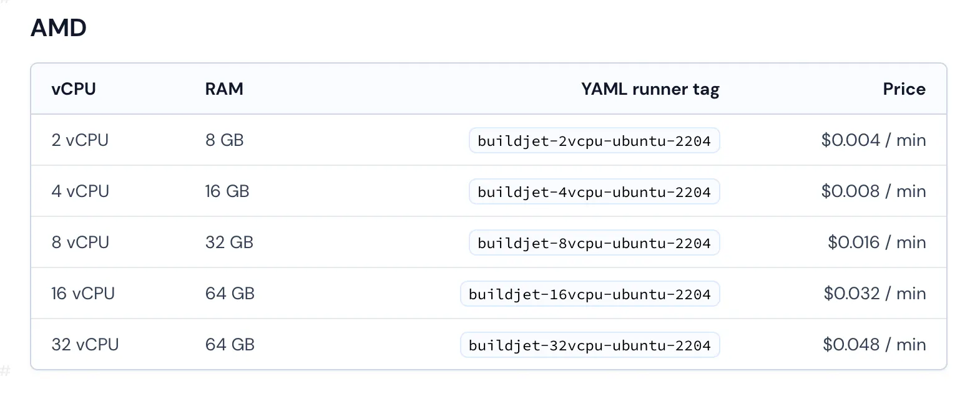Click the $0.048 / min price

pos(874,345)
